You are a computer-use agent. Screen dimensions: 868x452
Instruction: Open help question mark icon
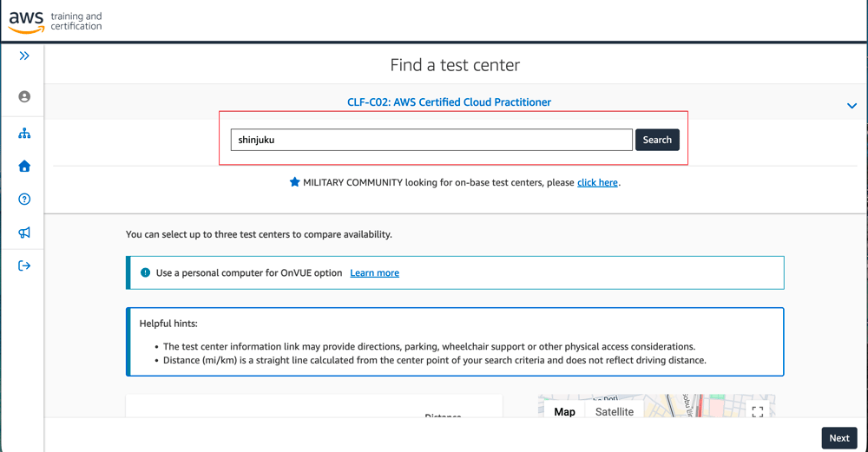23,200
